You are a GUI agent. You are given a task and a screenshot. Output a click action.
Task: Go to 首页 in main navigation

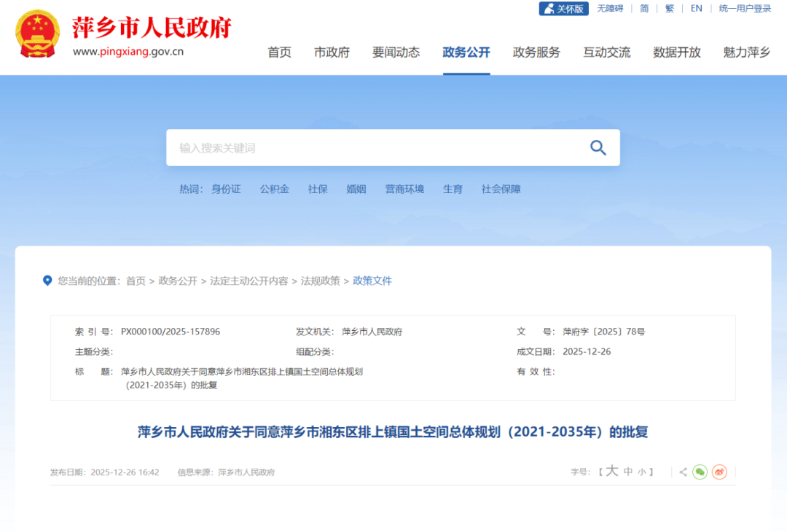click(280, 52)
